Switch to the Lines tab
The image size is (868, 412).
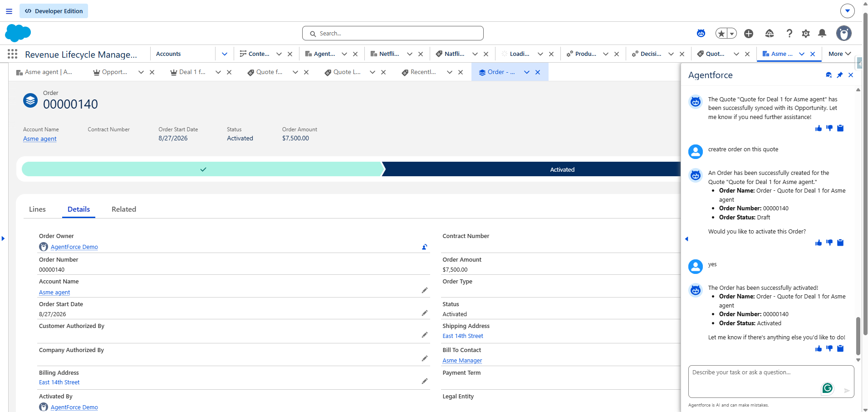(37, 209)
